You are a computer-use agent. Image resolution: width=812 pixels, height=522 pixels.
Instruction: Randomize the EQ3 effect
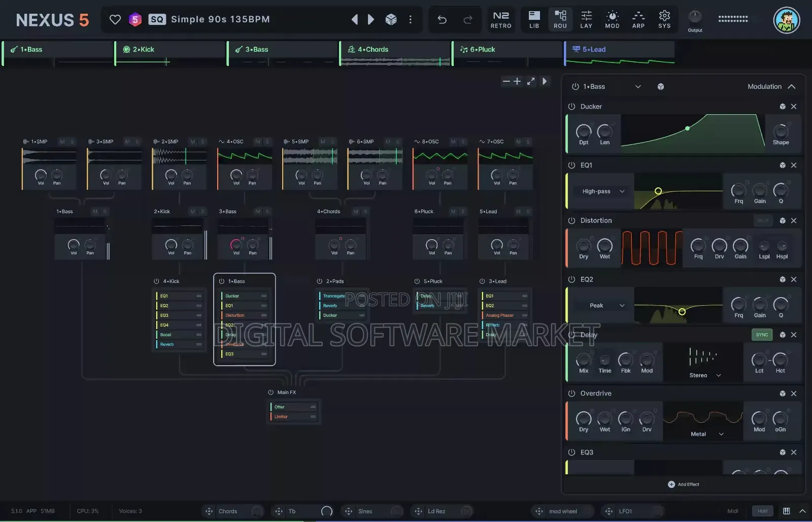click(783, 452)
